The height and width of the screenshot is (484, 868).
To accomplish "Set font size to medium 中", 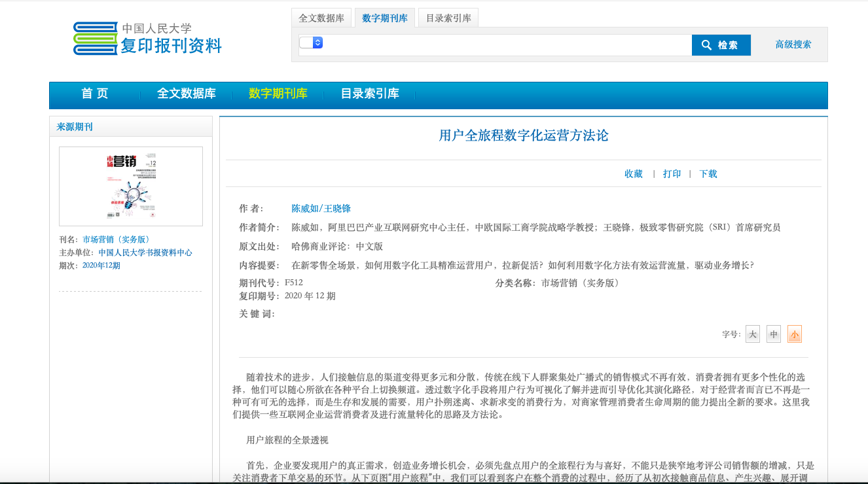I will [774, 334].
